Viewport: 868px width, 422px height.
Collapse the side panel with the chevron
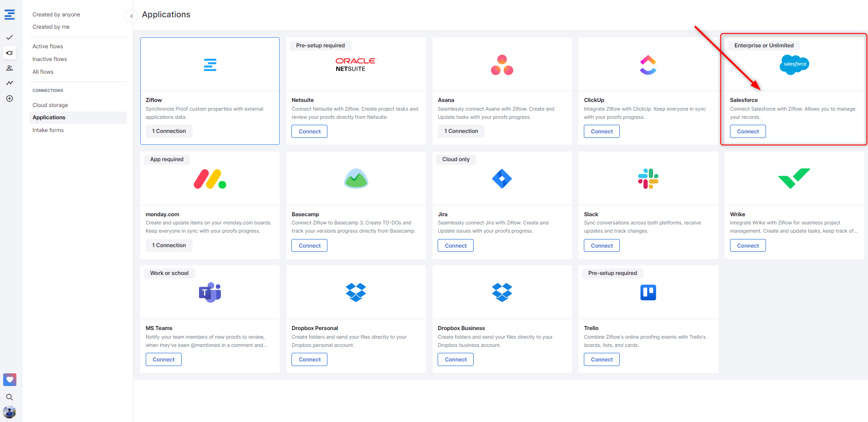[131, 16]
